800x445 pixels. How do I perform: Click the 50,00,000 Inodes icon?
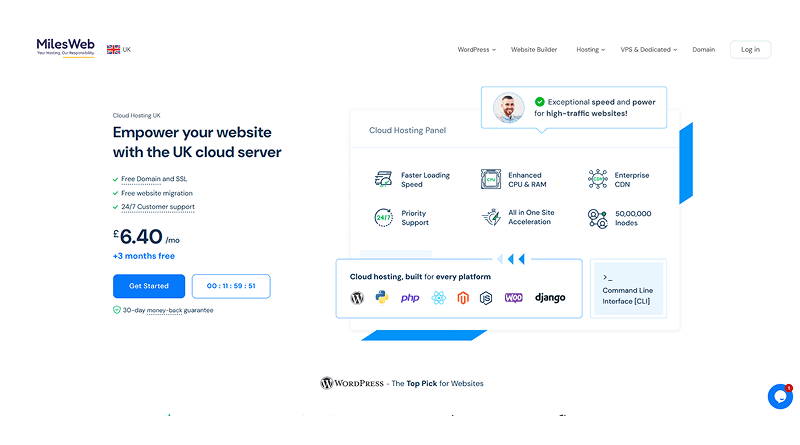click(x=597, y=218)
